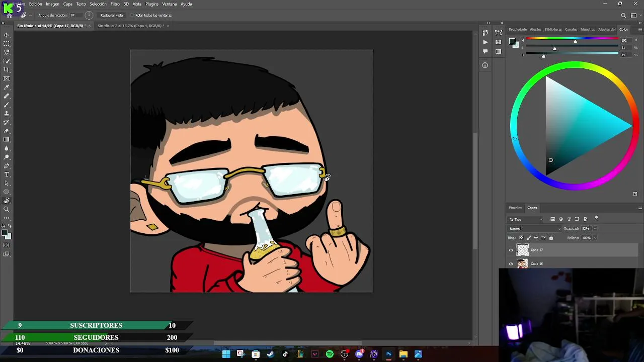The width and height of the screenshot is (644, 362).
Task: Filter layers by pixel layer icon
Action: 553,219
